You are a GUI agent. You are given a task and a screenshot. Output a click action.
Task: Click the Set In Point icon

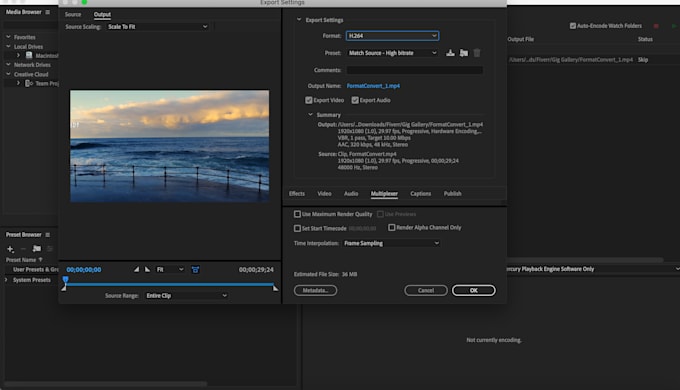tap(136, 269)
